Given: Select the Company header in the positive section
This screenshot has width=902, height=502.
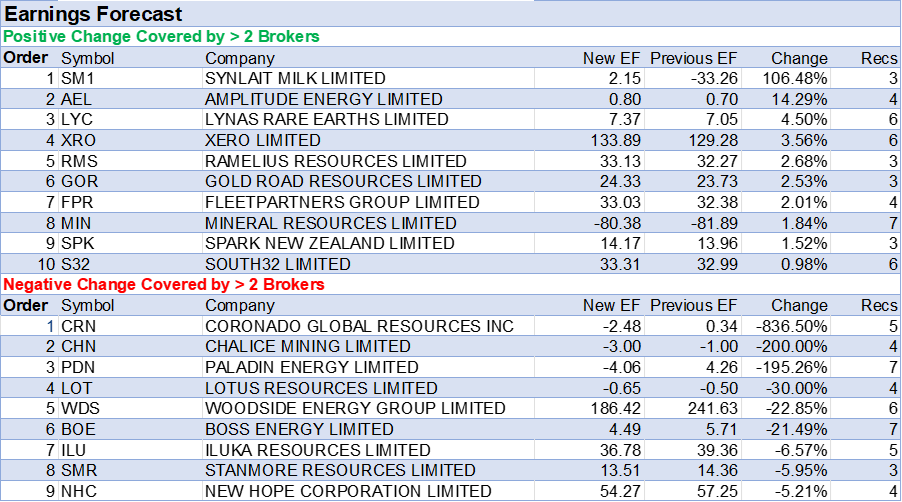Looking at the screenshot, I should click(239, 58).
